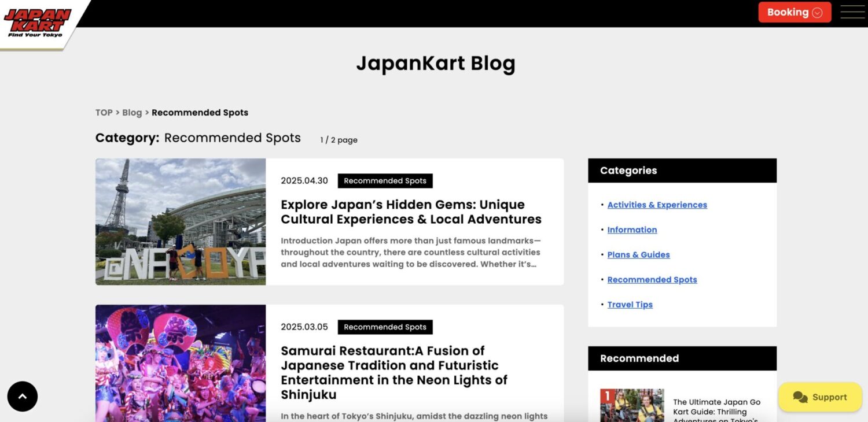Go to TOP breadcrumb link

pyautogui.click(x=104, y=113)
